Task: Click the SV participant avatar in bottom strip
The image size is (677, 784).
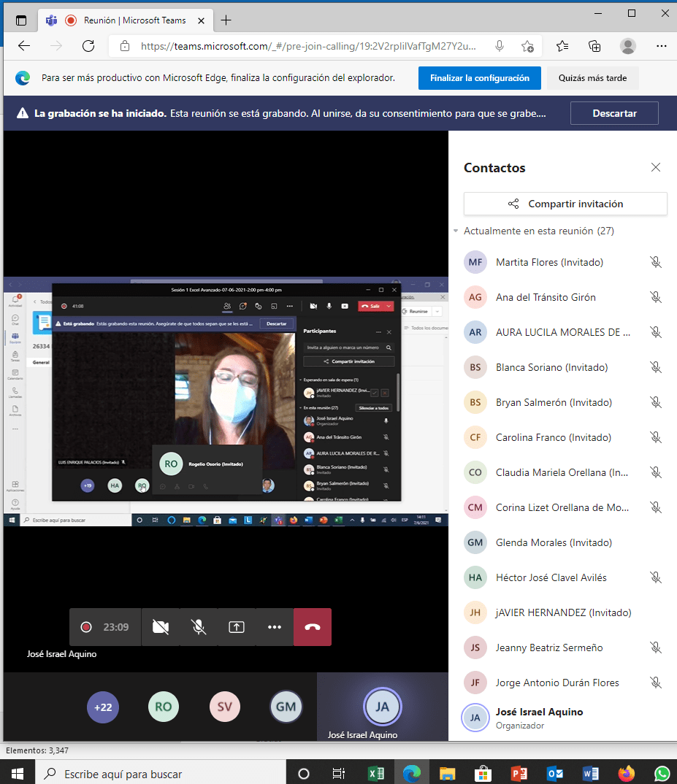Action: [225, 707]
